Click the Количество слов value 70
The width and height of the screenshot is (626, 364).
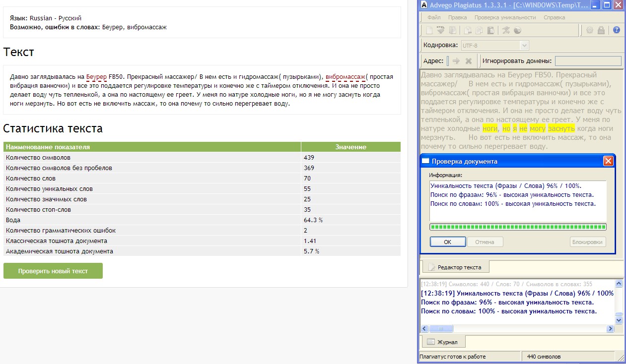click(x=307, y=179)
